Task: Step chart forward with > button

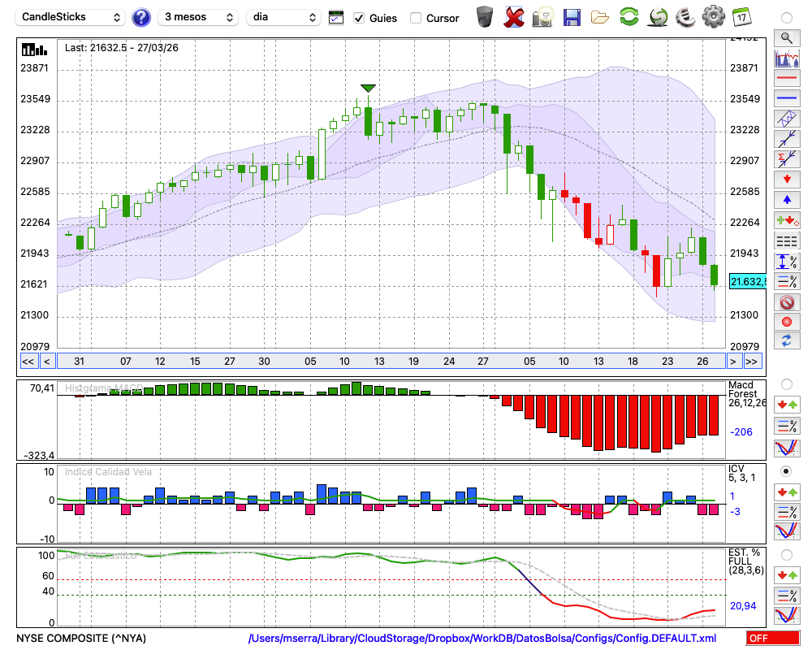Action: pos(732,362)
